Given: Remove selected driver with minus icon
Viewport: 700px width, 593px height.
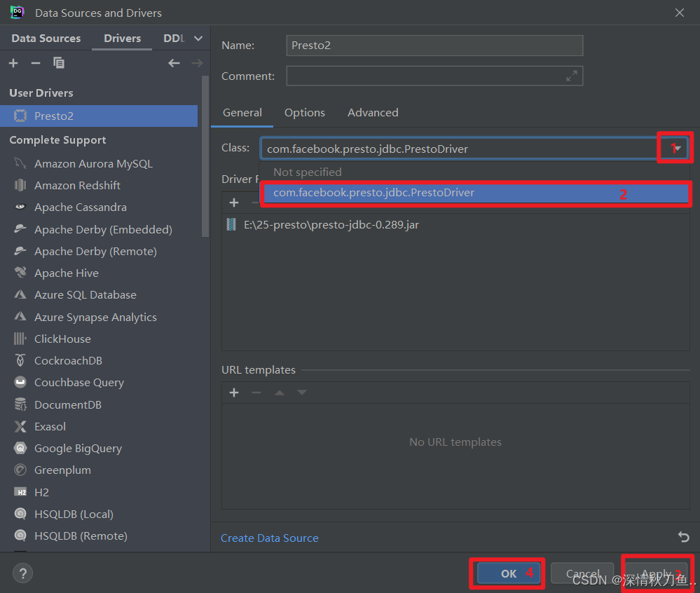Looking at the screenshot, I should [x=36, y=63].
